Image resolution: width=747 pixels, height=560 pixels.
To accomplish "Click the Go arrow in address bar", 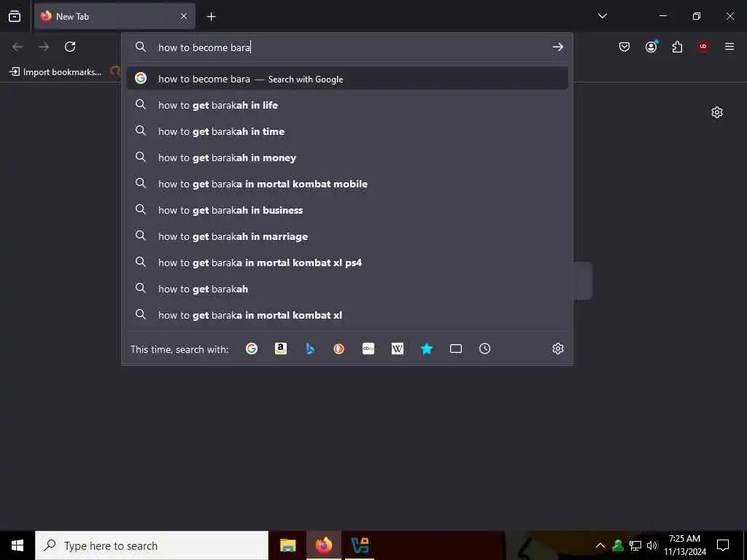I will 557,47.
